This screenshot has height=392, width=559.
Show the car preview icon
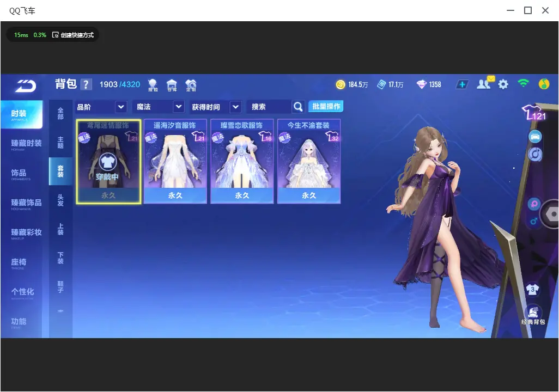535,137
